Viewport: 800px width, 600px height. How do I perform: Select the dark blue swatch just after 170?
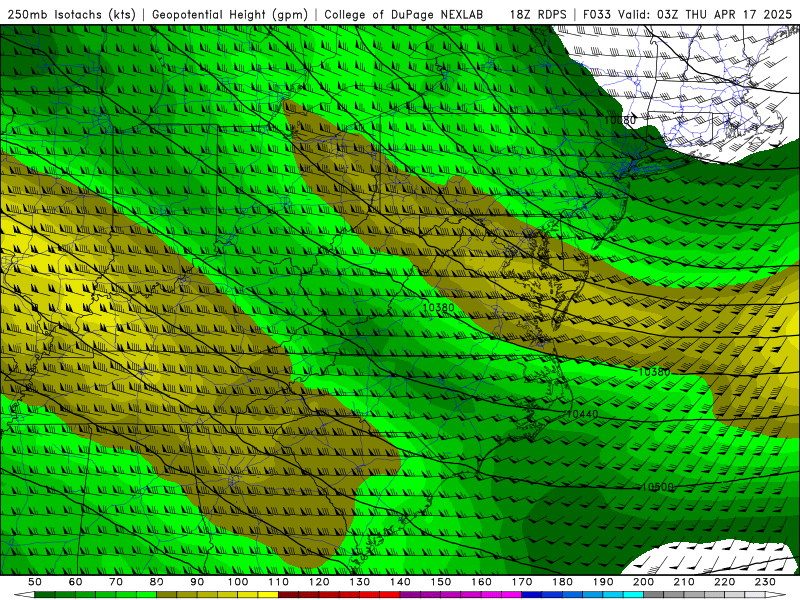pos(532,595)
